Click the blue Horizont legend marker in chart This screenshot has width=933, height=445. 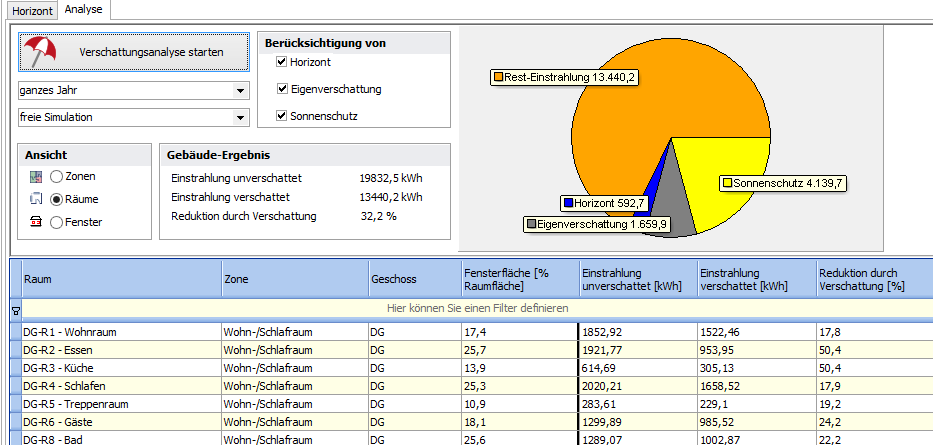569,203
